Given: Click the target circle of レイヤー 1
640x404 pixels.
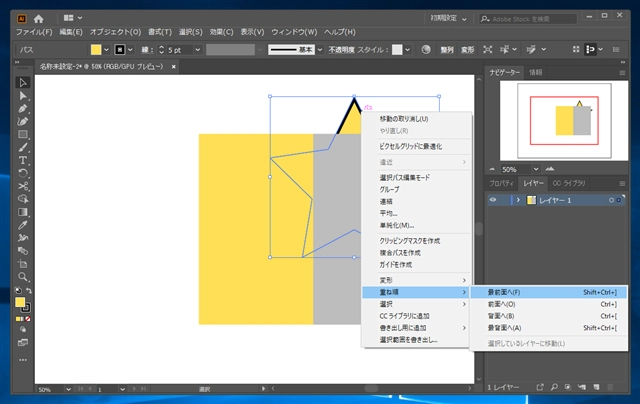Looking at the screenshot, I should point(611,200).
